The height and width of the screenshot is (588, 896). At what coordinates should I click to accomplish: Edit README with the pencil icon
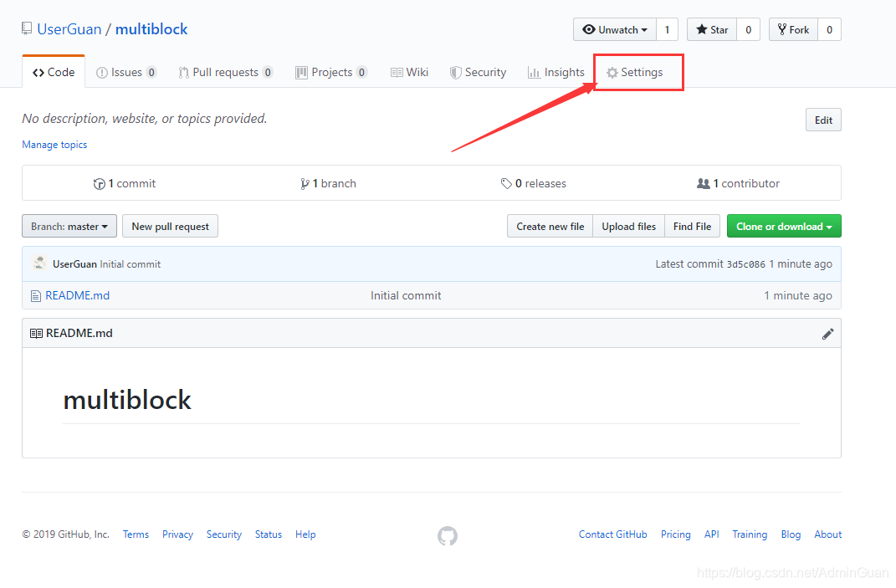point(827,335)
